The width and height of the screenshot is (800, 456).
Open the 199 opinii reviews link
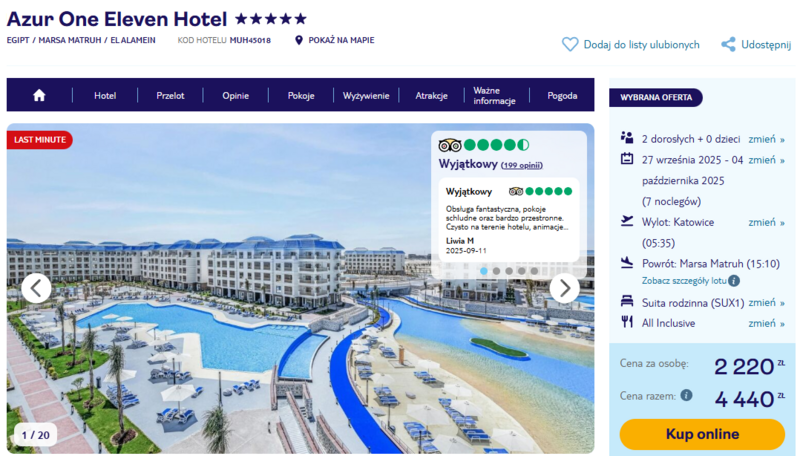[521, 165]
